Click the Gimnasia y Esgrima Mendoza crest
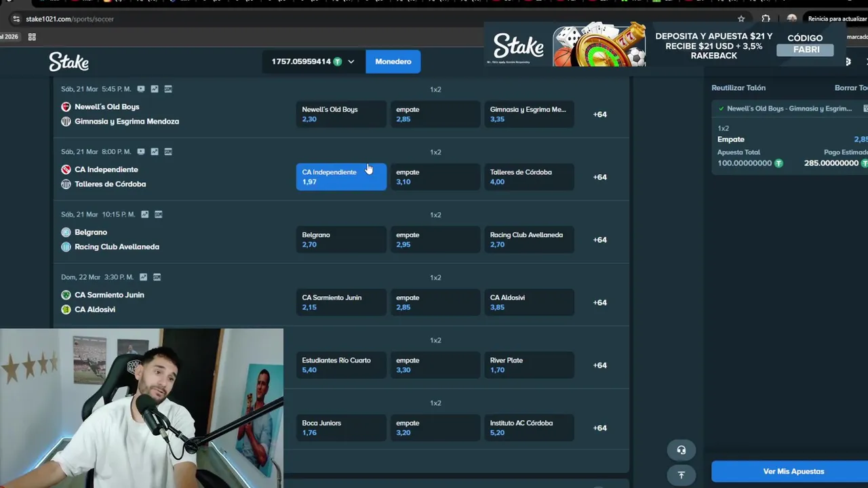Screen dimensions: 868x488 (x=66, y=121)
